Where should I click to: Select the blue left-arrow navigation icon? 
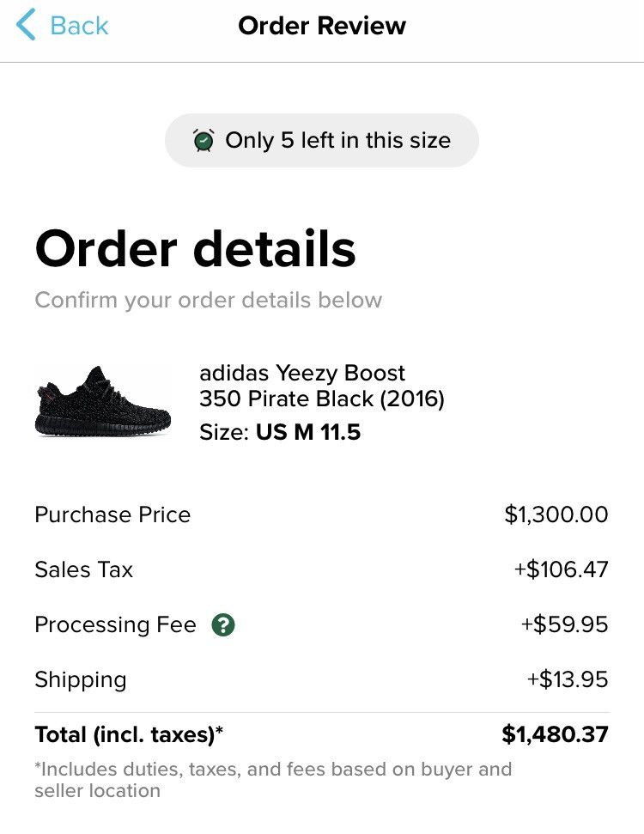coord(26,25)
